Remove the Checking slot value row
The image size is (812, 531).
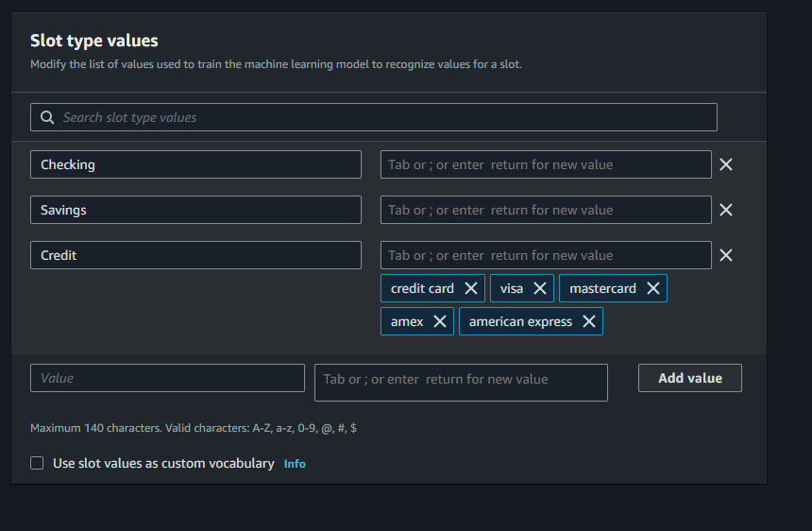(x=725, y=164)
